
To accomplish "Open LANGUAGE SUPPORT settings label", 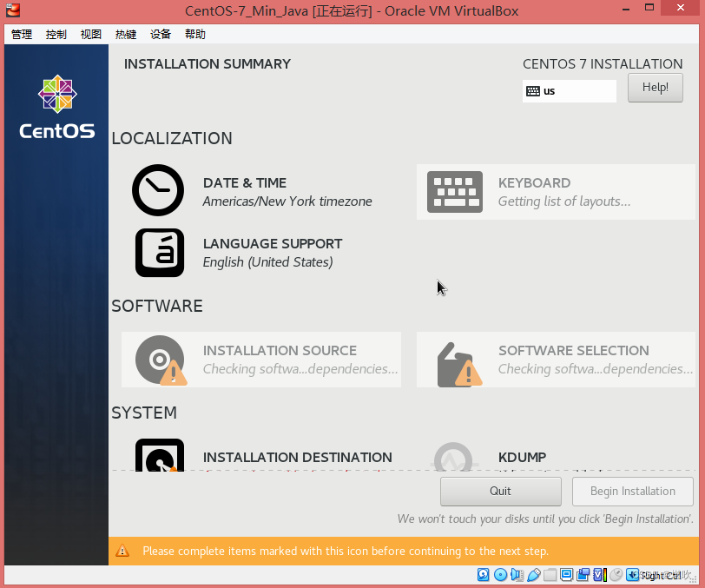I will point(273,244).
